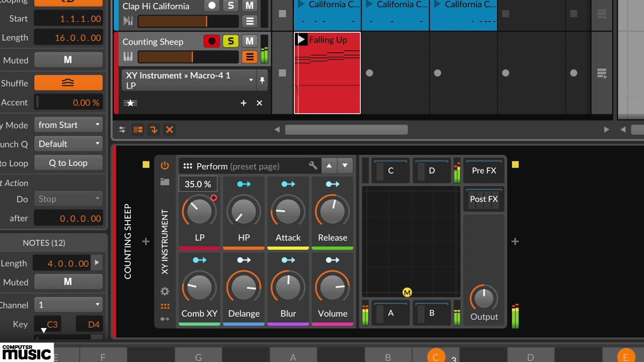The width and height of the screenshot is (644, 362).
Task: Open the XY Instrument Macro-4 1 LP dropdown
Action: (x=189, y=80)
